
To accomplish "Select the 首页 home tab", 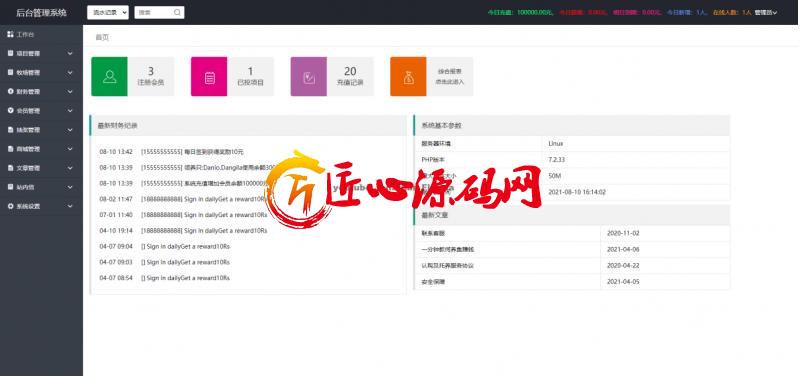I will click(x=102, y=37).
